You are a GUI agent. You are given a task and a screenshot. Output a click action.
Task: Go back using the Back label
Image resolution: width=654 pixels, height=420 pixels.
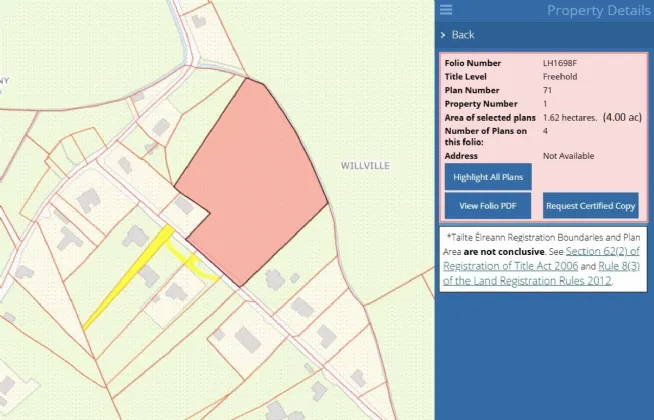click(x=463, y=35)
